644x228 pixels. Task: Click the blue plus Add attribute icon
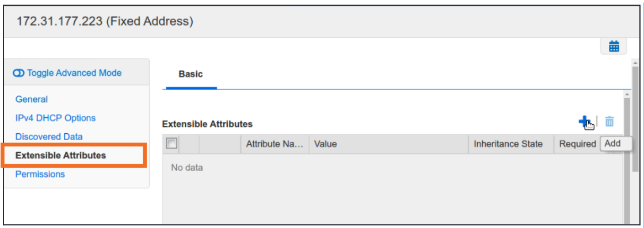point(585,121)
